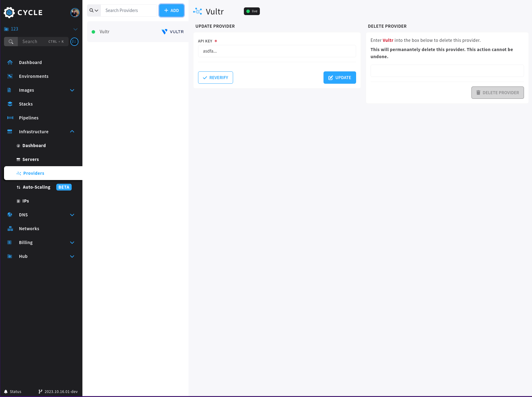This screenshot has height=397, width=532.
Task: Open the user avatar profile menu
Action: coord(75,13)
